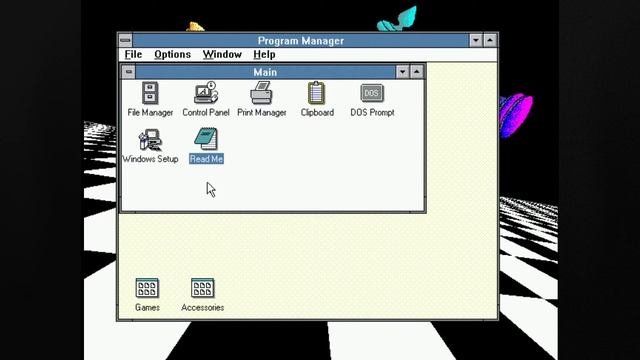
Task: Select the Games program group icon
Action: (x=147, y=288)
